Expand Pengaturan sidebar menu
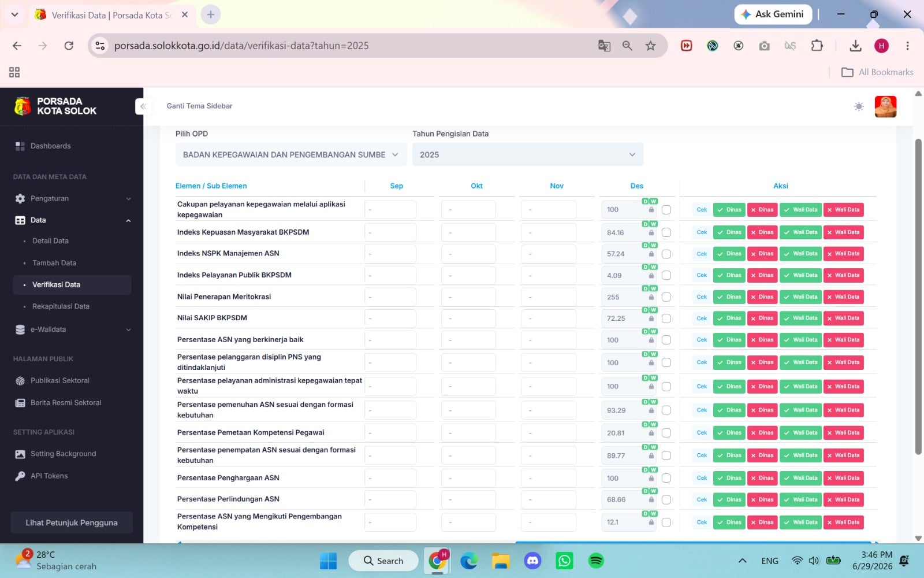Image resolution: width=924 pixels, height=578 pixels. 72,199
